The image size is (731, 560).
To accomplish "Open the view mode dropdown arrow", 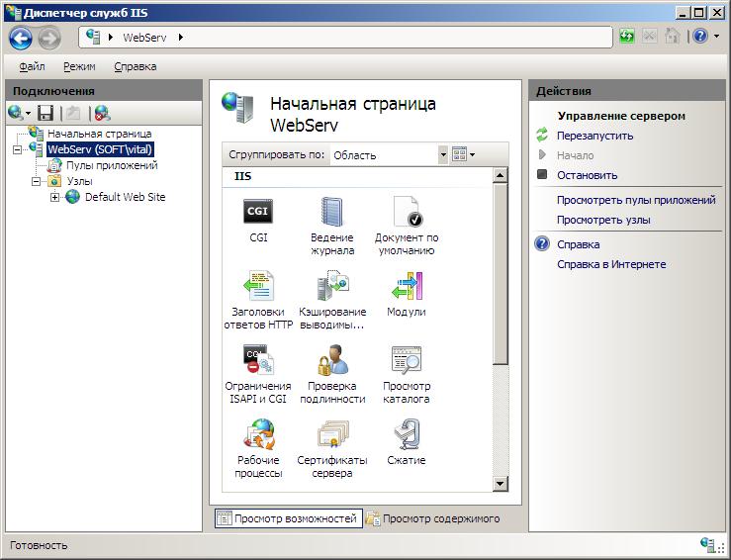I will click(x=472, y=154).
